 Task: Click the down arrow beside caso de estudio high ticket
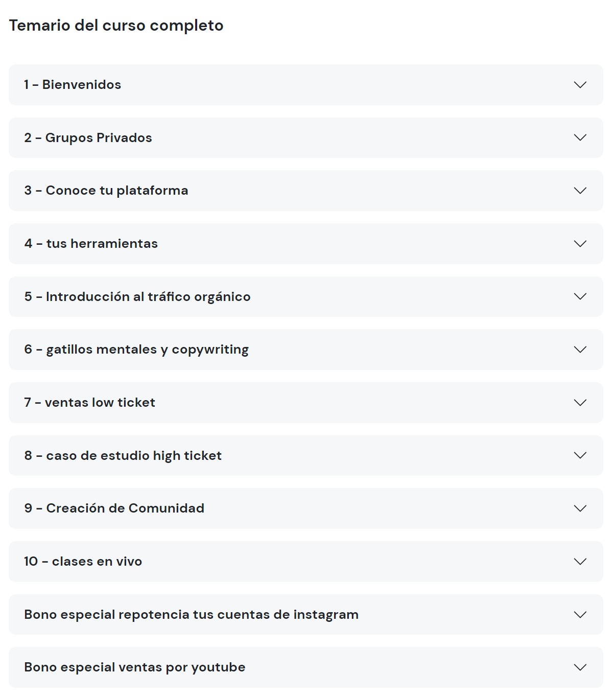[x=580, y=455]
